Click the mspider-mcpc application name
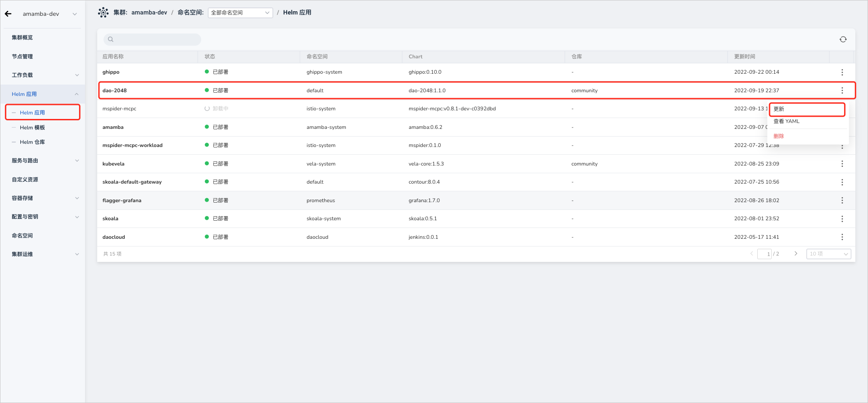868x403 pixels. (x=119, y=109)
